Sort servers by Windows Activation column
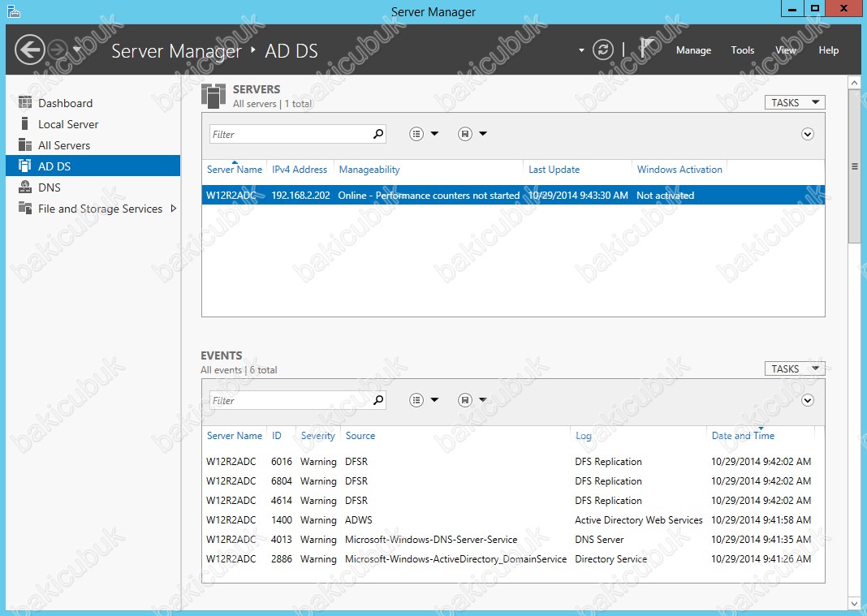The width and height of the screenshot is (867, 616). point(679,170)
